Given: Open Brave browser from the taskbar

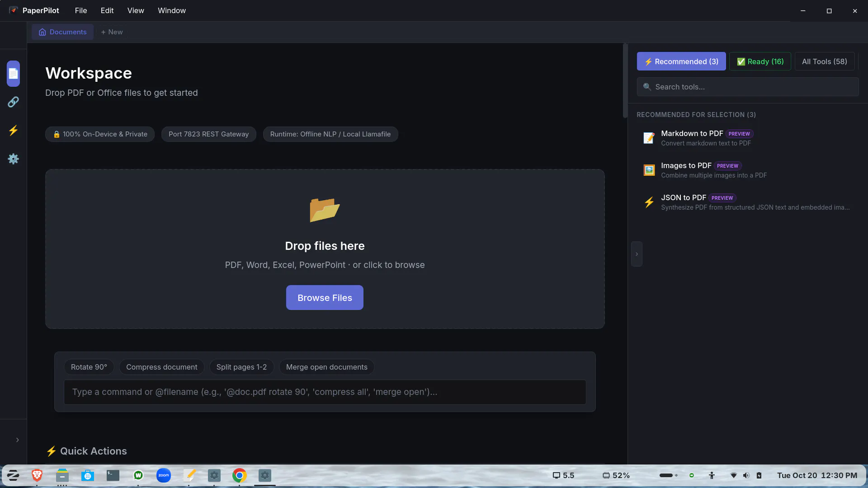Looking at the screenshot, I should (37, 475).
